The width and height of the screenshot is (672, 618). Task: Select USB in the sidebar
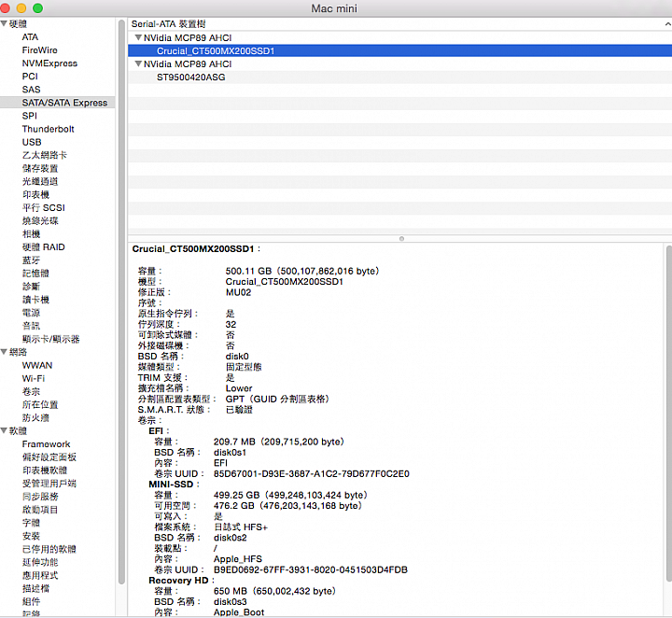coord(32,142)
